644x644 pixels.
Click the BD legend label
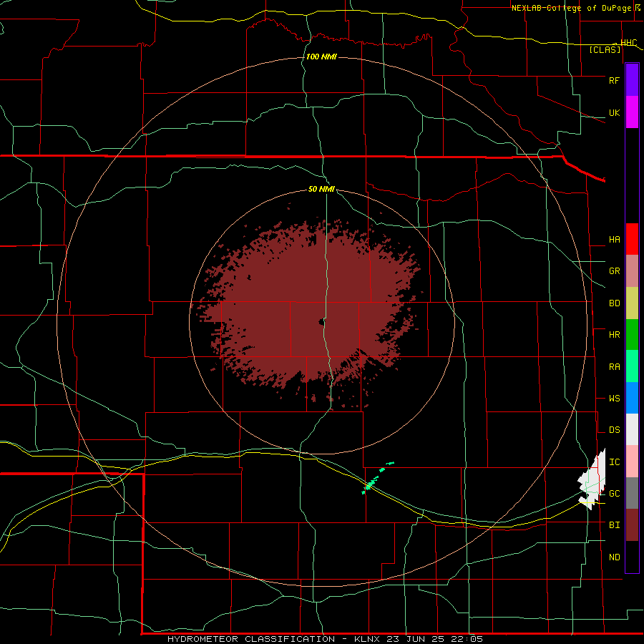coord(614,303)
